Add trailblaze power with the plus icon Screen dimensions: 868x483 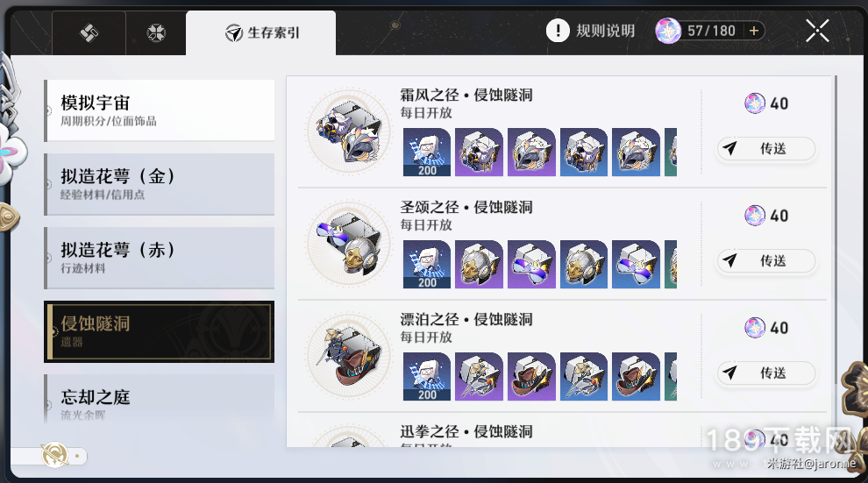coord(753,31)
